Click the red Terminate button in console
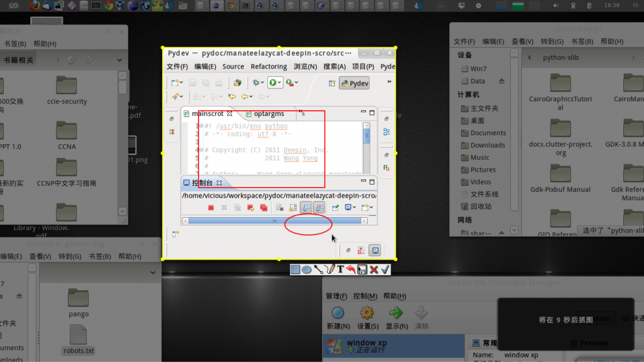This screenshot has width=644, height=362. pos(211,208)
